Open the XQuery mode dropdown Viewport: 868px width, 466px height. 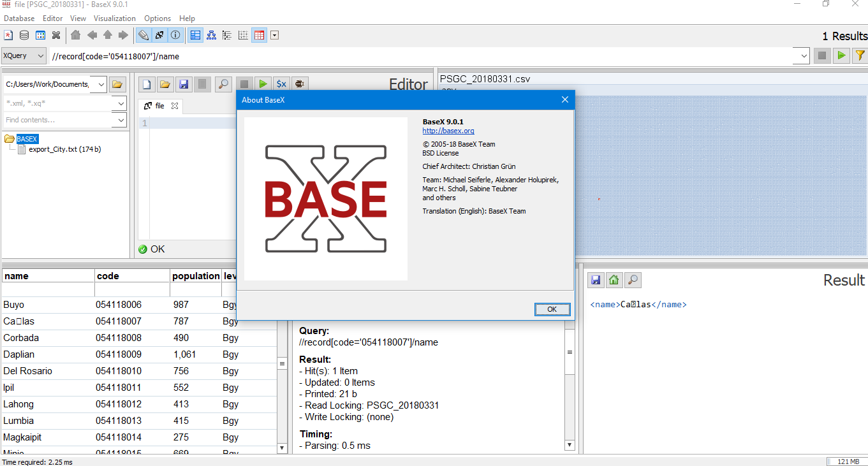(24, 56)
